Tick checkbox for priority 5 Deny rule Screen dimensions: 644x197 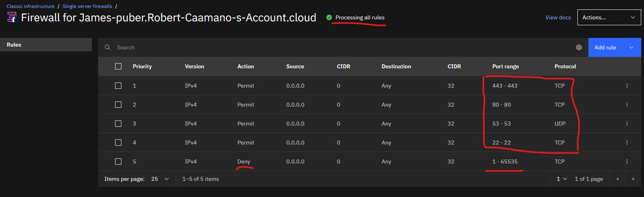point(118,161)
